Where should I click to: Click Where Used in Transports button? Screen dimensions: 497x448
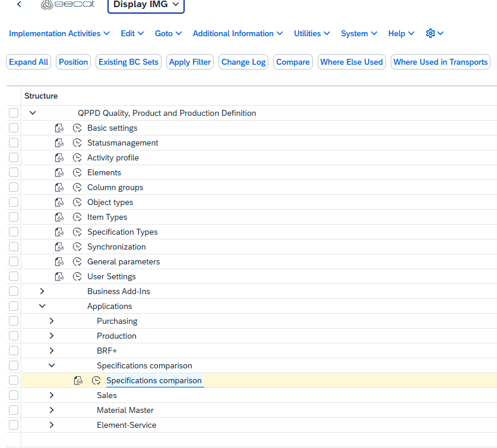point(440,62)
